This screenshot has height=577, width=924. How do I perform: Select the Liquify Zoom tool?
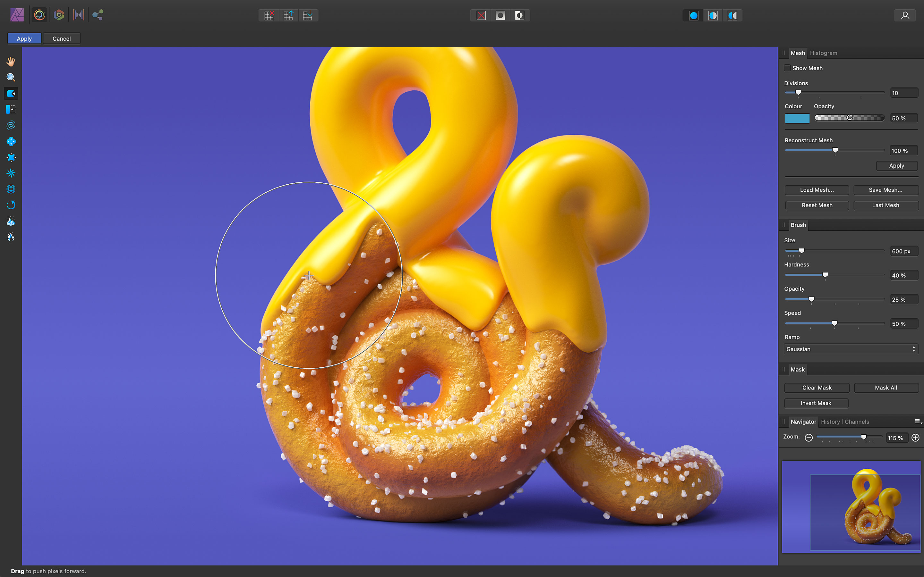click(x=11, y=78)
